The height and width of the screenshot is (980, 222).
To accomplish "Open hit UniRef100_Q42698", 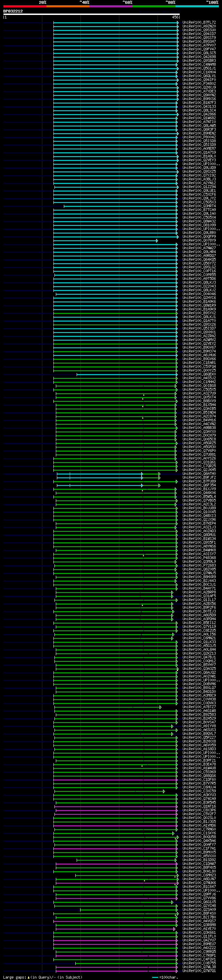I will coord(199,57).
